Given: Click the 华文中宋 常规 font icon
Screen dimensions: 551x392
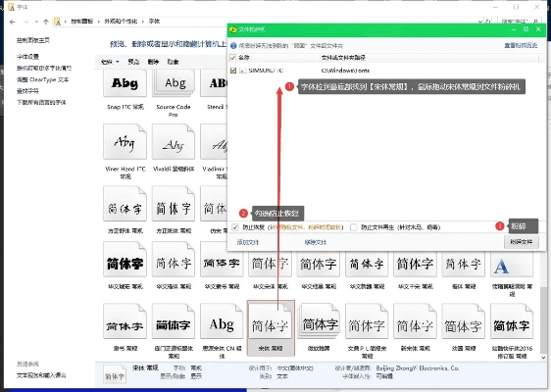Looking at the screenshot, I should coord(415,264).
